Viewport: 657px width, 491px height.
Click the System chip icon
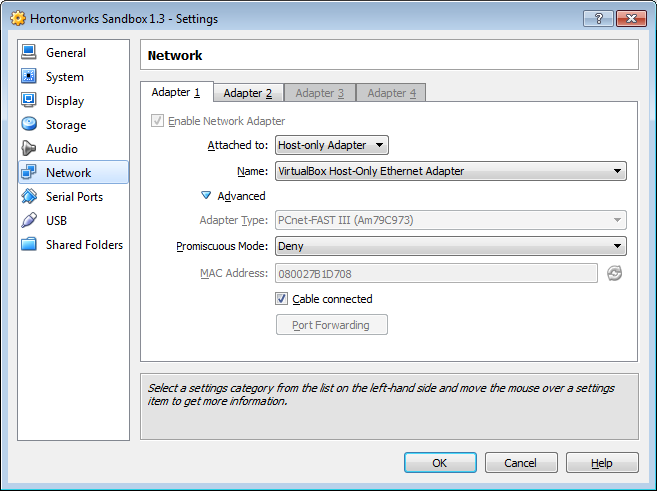coord(29,76)
